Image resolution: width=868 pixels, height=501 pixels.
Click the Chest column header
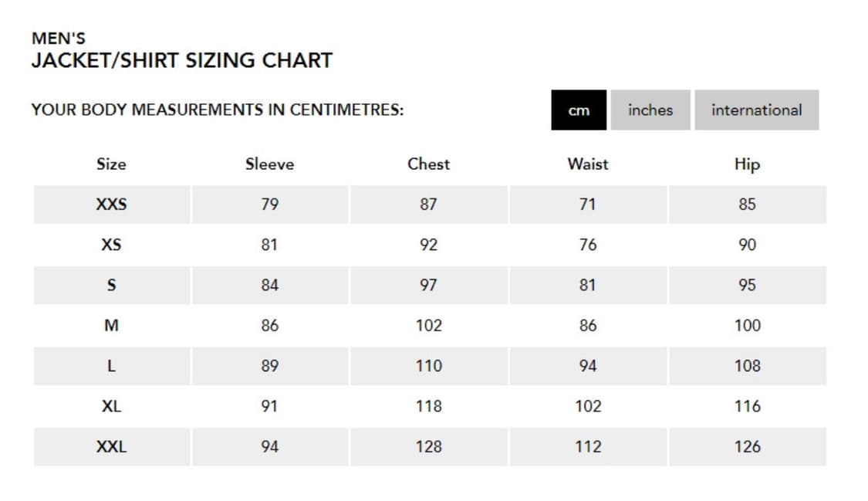pos(428,164)
